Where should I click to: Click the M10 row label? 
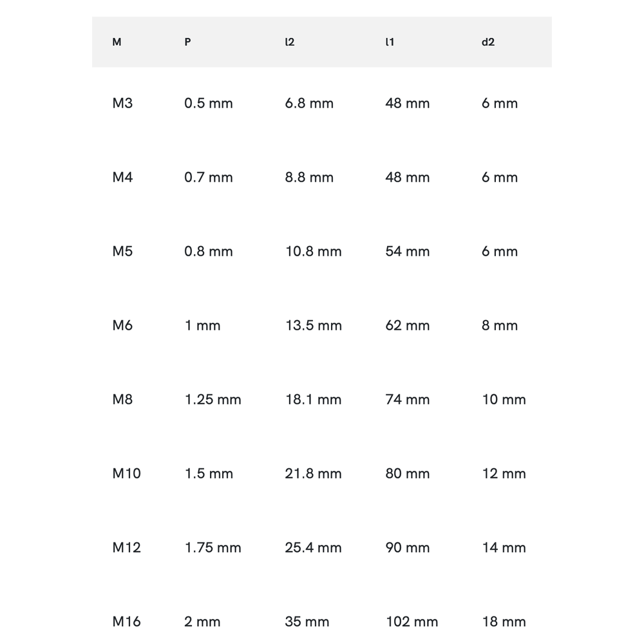pyautogui.click(x=126, y=473)
